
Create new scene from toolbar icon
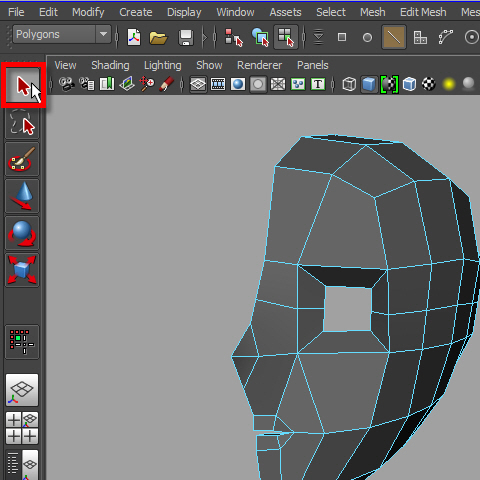pyautogui.click(x=134, y=37)
